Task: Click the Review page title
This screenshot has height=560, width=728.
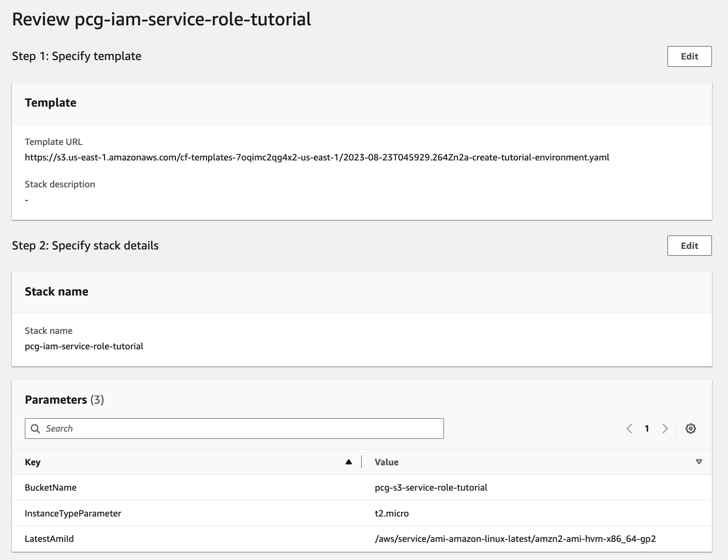Action: pyautogui.click(x=161, y=19)
